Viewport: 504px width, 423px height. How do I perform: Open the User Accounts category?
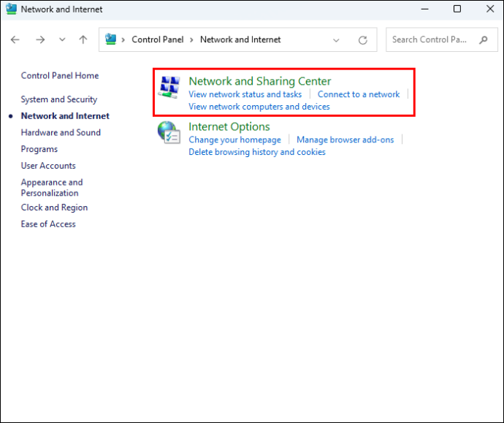tap(48, 166)
